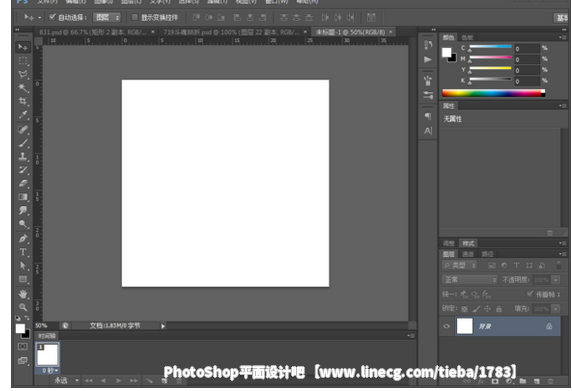Select the Pen tool
This screenshot has width=572, height=391.
[x=23, y=239]
